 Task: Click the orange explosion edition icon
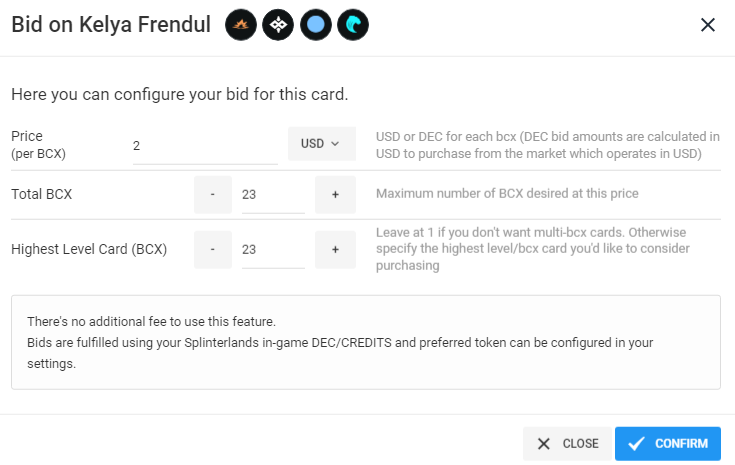click(x=240, y=25)
